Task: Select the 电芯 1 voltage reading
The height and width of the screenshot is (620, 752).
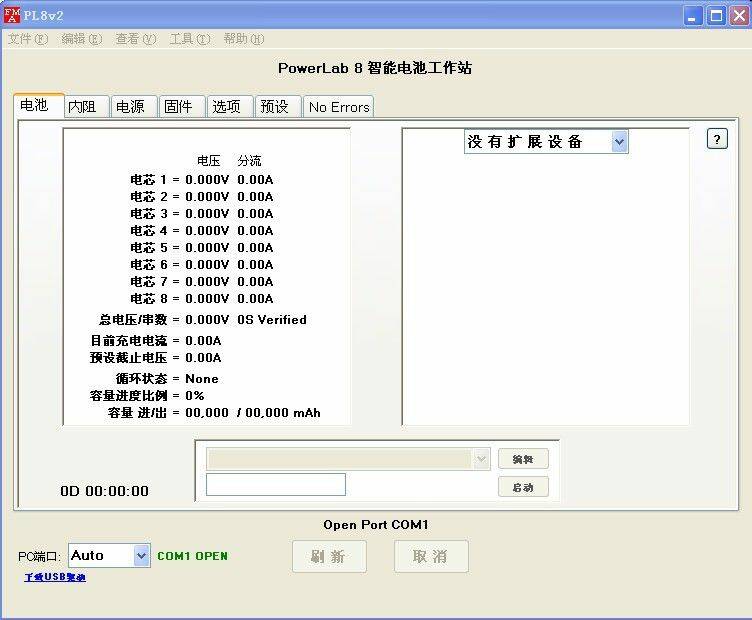Action: coord(207,180)
